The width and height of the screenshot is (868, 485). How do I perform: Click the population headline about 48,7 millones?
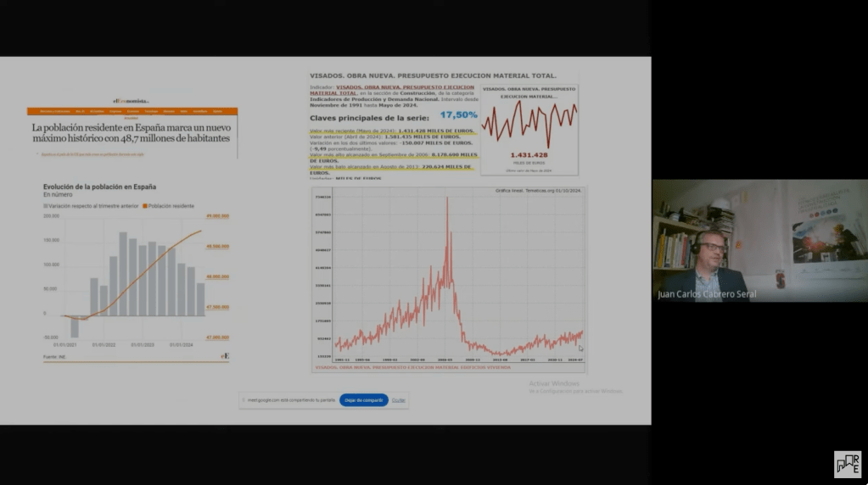pyautogui.click(x=132, y=132)
